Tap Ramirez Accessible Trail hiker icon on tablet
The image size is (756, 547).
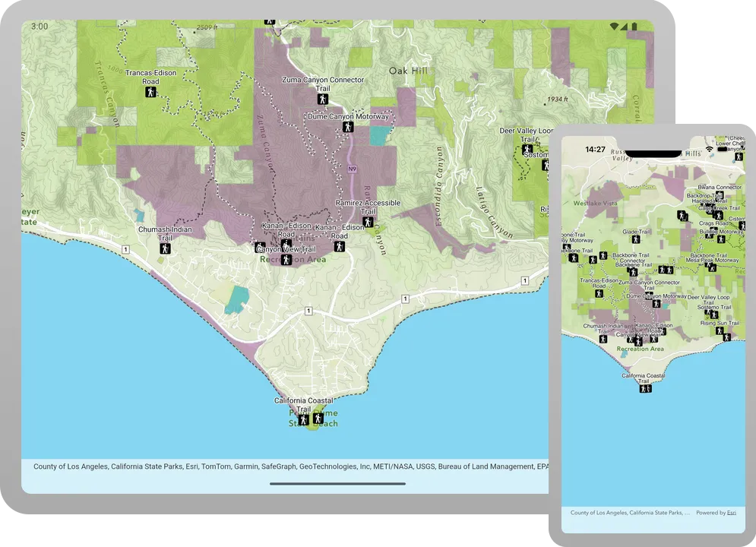(368, 222)
